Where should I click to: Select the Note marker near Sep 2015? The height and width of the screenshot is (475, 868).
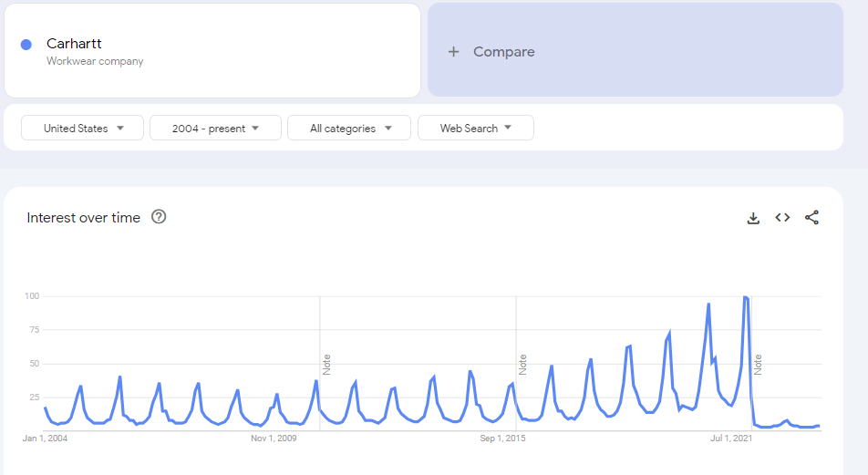[523, 365]
